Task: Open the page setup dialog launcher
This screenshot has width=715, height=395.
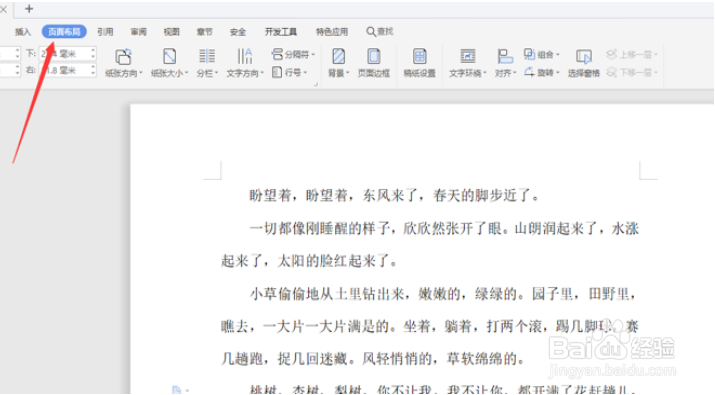Action: pyautogui.click(x=316, y=84)
